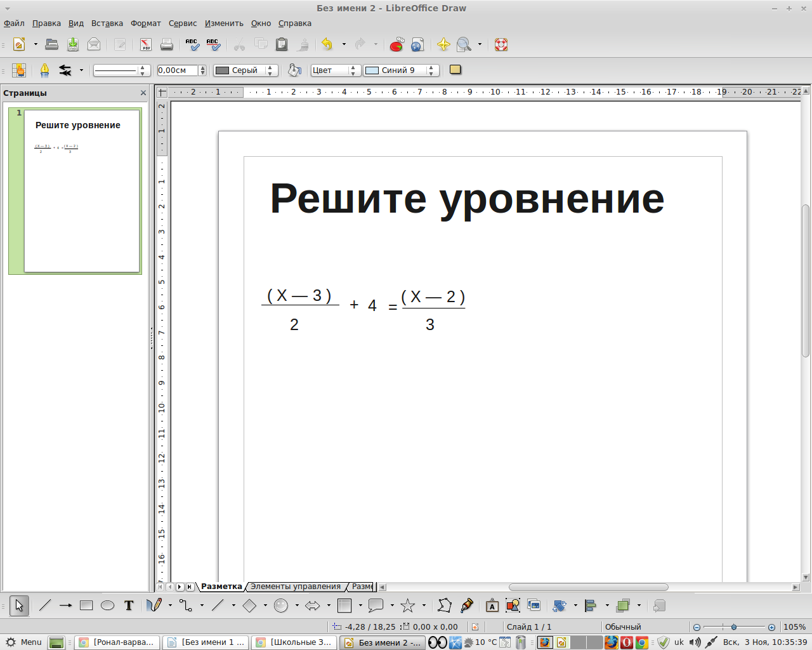
Task: Select the Ellipse drawing tool
Action: pyautogui.click(x=108, y=606)
